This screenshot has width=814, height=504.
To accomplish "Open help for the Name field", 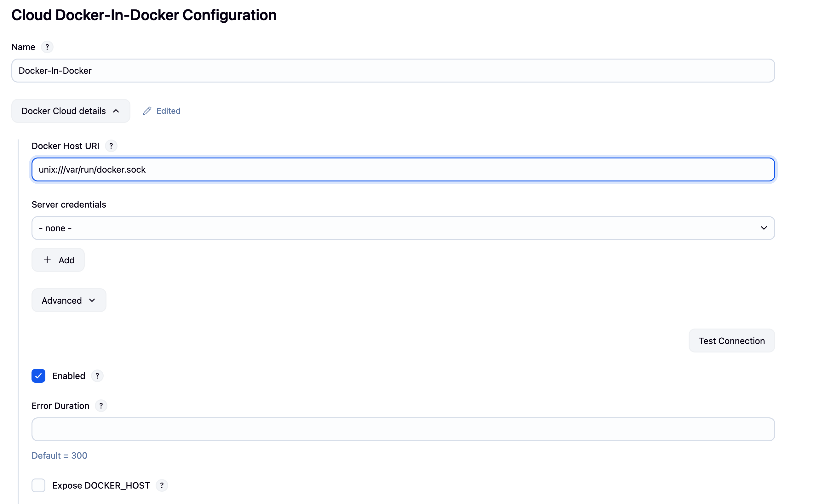I will coord(47,47).
